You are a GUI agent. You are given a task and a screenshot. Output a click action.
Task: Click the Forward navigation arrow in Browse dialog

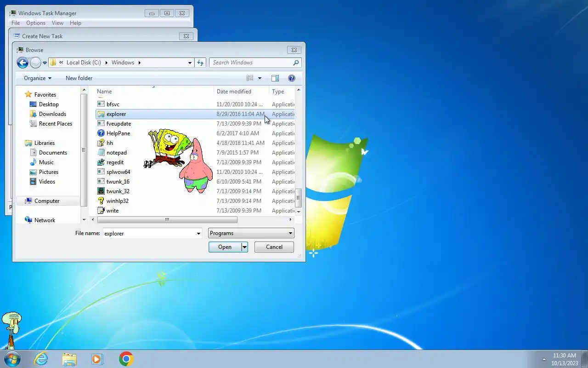[x=35, y=63]
